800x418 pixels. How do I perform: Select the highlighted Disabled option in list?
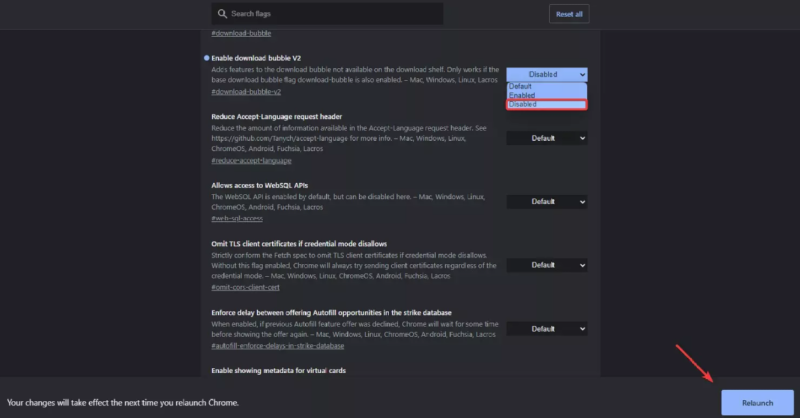523,104
